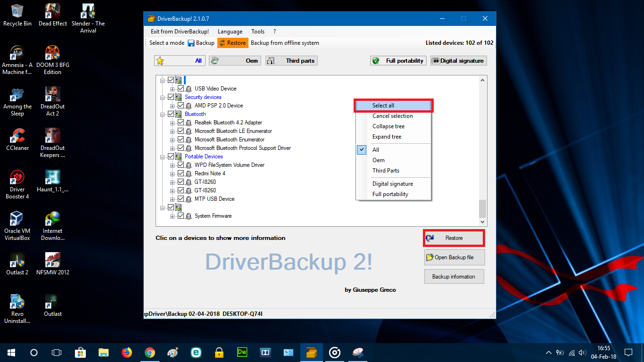Image resolution: width=644 pixels, height=362 pixels.
Task: Open Microsoft Store from the taskbar
Action: [x=81, y=352]
